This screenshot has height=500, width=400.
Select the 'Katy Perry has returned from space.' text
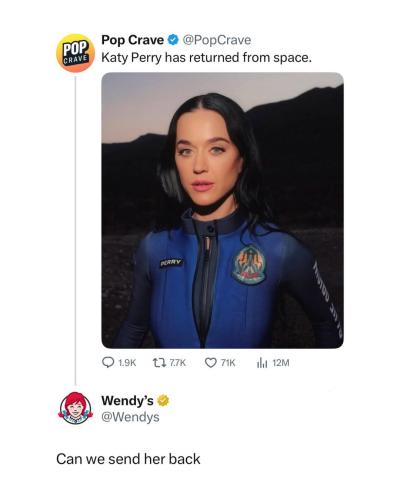(207, 58)
